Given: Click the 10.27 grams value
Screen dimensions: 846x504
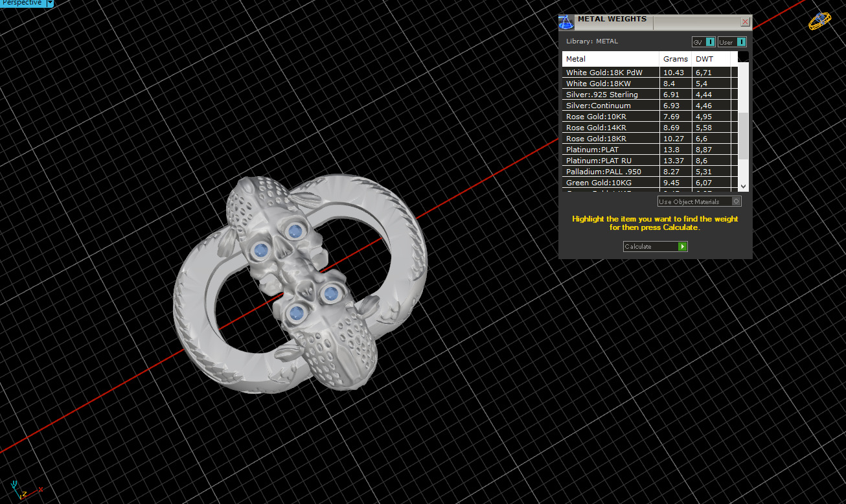Looking at the screenshot, I should point(672,139).
